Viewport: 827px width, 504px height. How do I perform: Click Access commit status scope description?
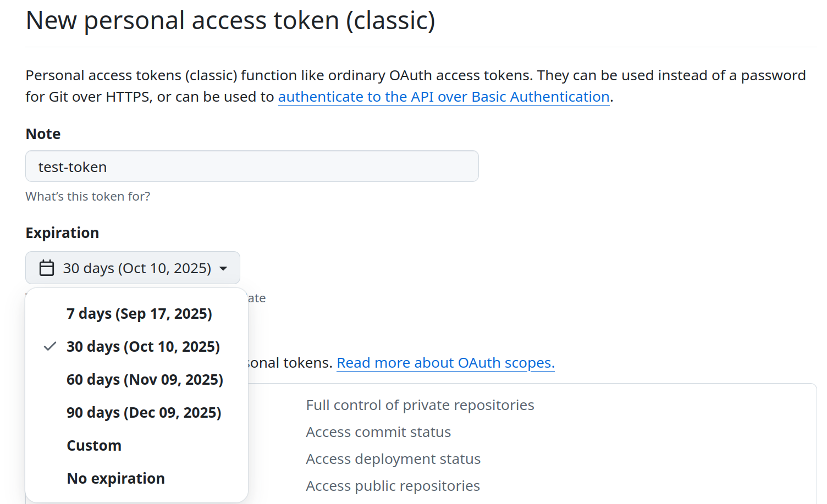point(378,432)
